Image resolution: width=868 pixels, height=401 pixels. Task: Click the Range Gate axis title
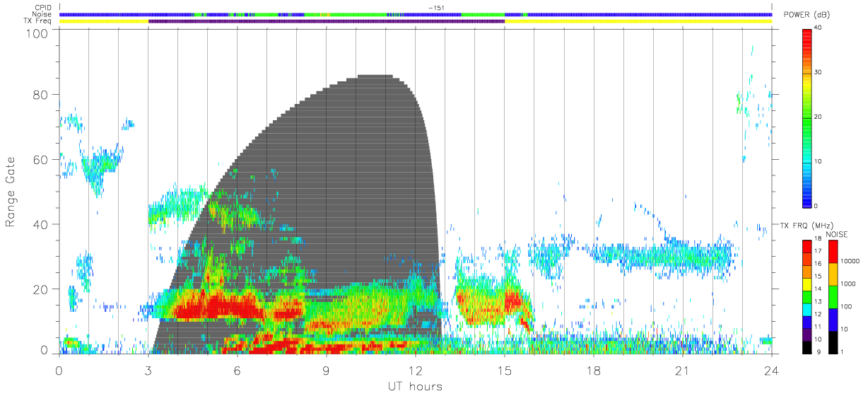click(11, 192)
